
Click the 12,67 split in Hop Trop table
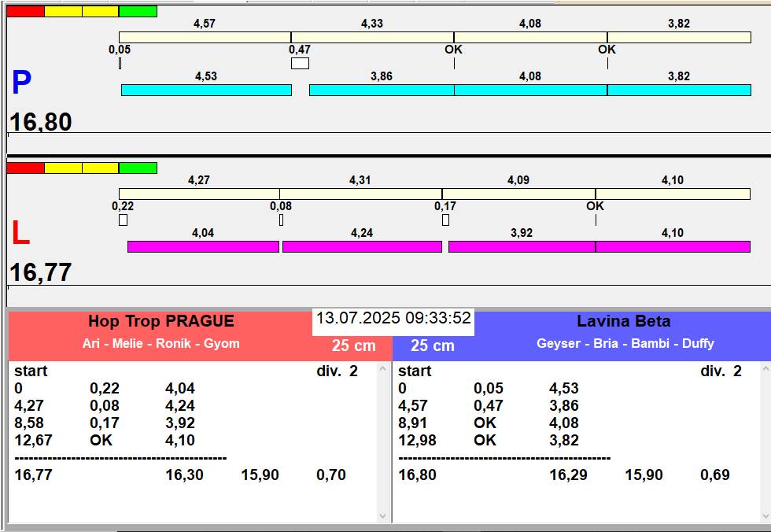33,440
